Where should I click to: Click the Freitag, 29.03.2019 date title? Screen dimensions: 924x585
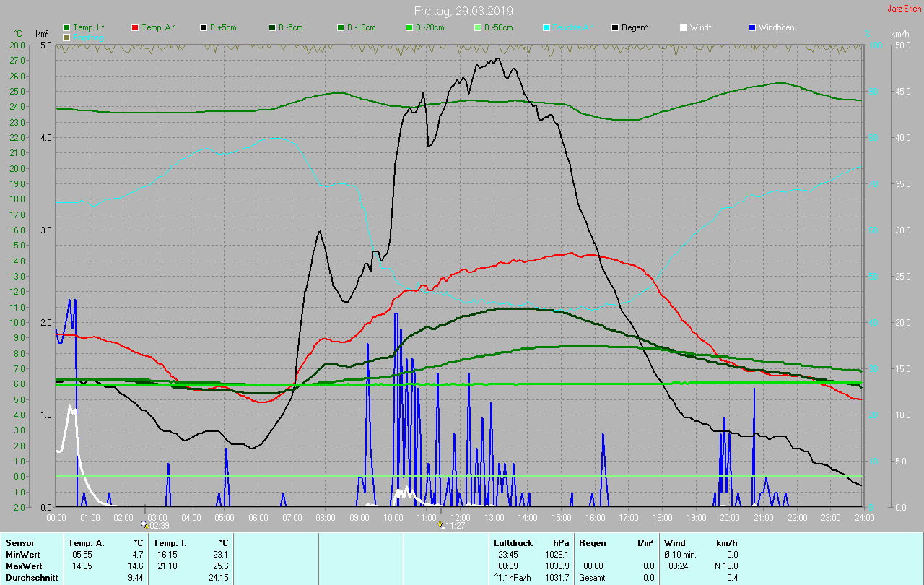pos(463,11)
